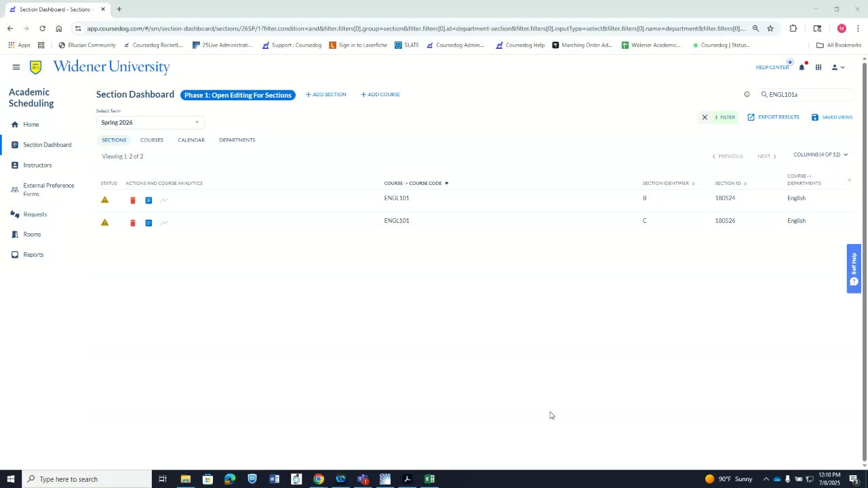Sort by Course Code column header
Viewport: 868px width, 488px height.
tap(416, 184)
